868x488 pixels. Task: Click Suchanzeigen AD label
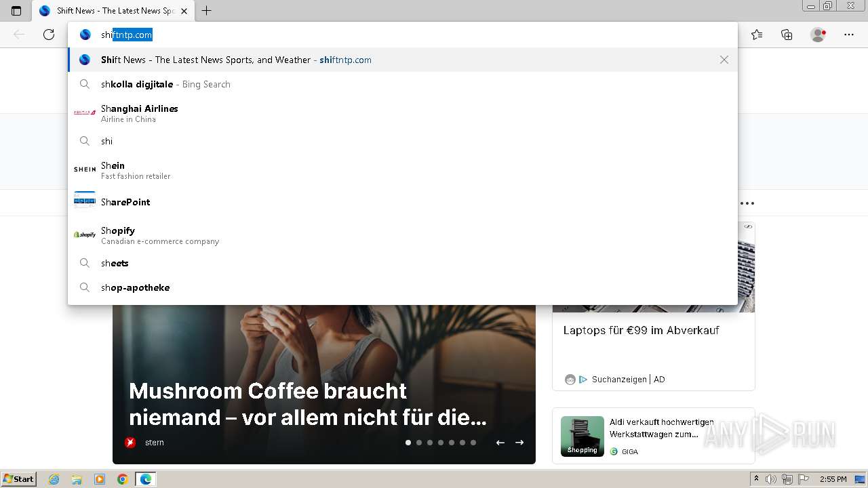point(628,380)
